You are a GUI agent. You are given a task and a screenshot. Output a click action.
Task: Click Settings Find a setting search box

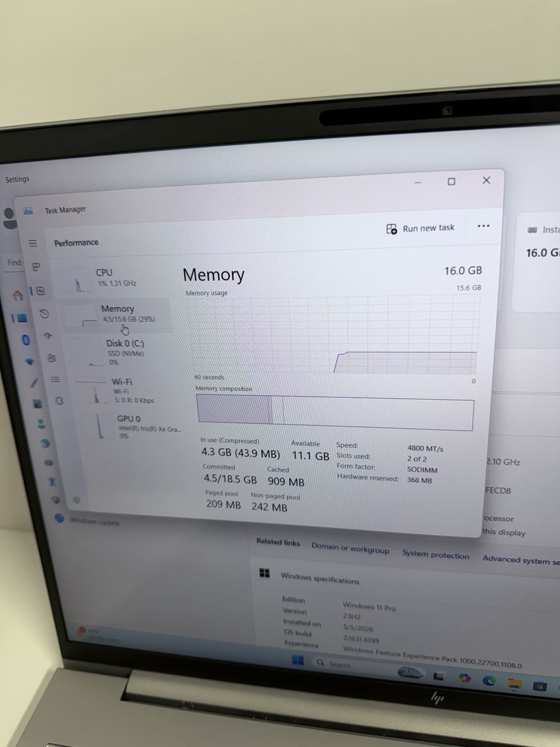coord(13,263)
